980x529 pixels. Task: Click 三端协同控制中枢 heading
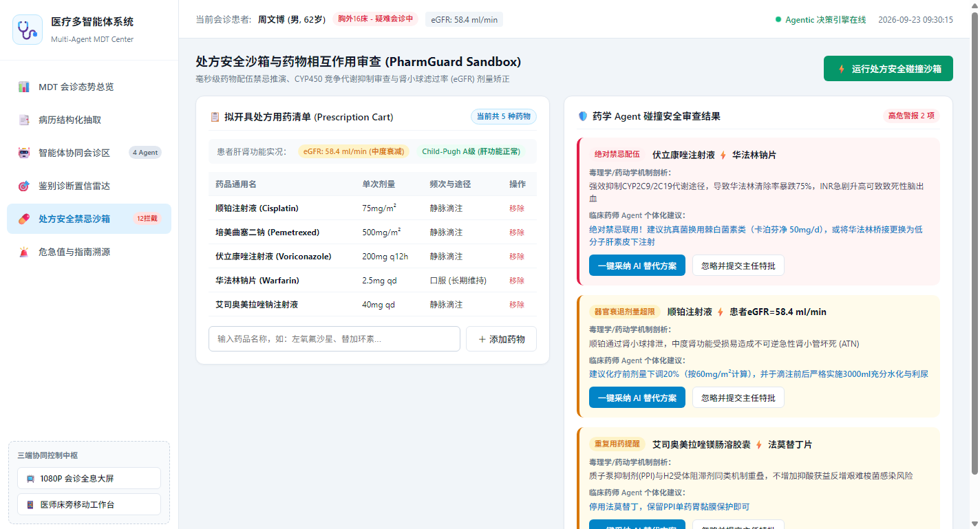48,455
